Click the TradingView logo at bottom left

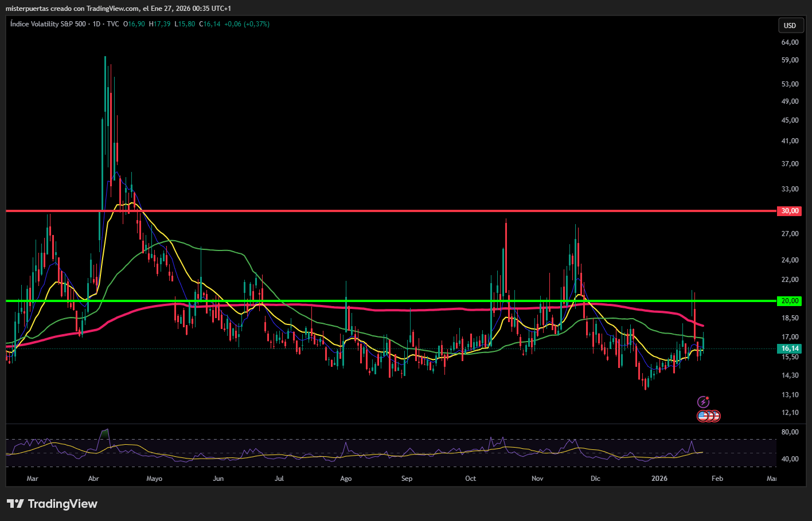tap(52, 504)
